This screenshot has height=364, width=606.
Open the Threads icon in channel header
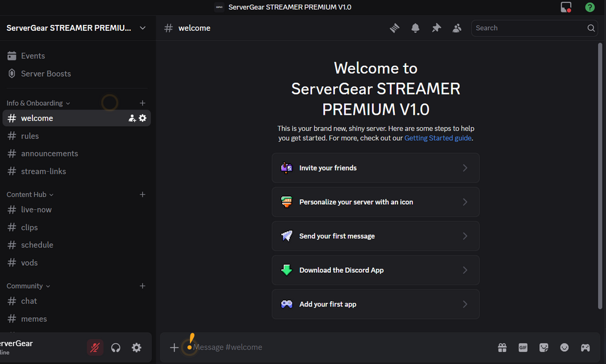(x=395, y=28)
